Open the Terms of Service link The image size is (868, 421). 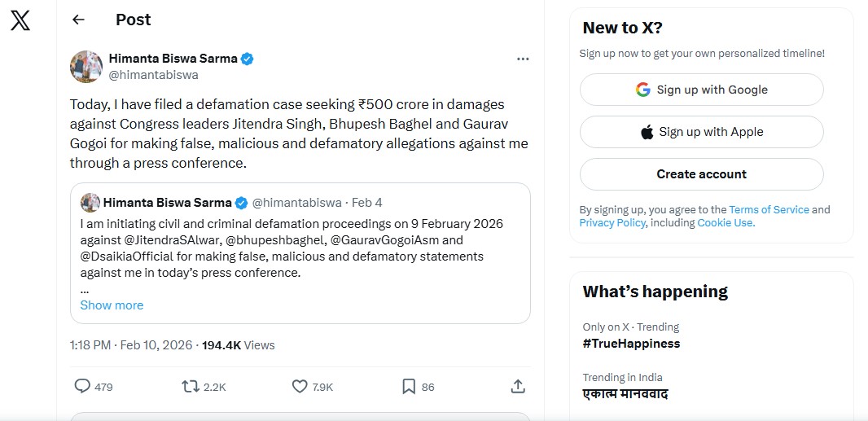[x=769, y=210]
